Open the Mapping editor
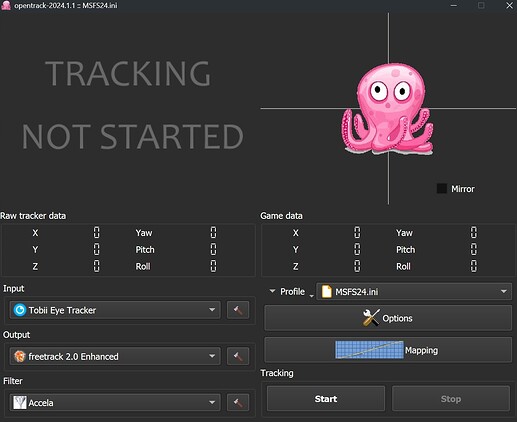 [x=388, y=350]
